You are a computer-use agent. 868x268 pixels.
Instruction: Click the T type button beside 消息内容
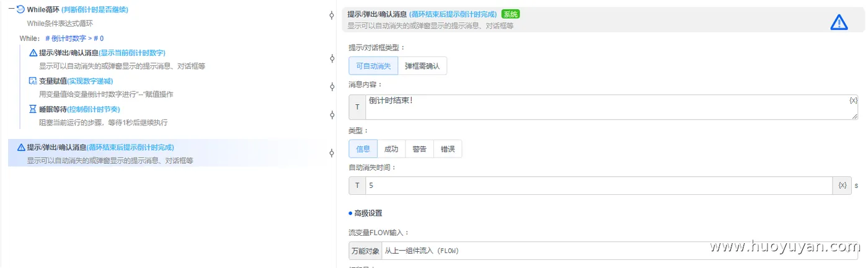point(357,107)
